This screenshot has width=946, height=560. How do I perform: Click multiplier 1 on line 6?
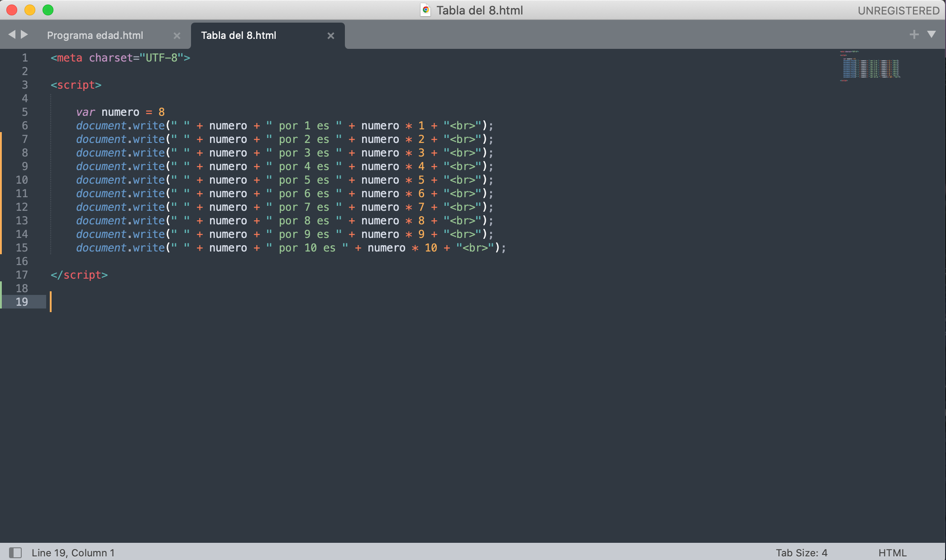pos(421,126)
